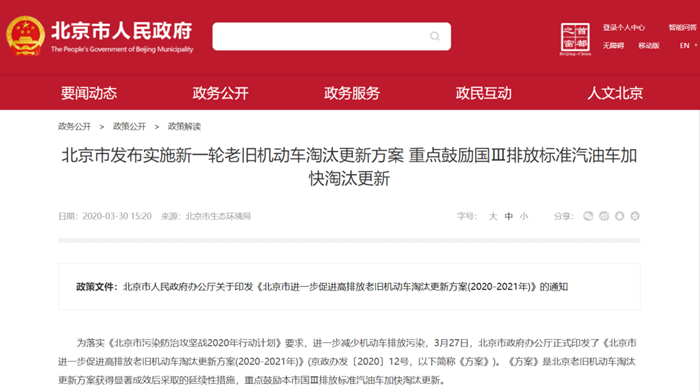This screenshot has height=392, width=700.
Task: Go to 政策解读 breadcrumb
Action: (184, 126)
